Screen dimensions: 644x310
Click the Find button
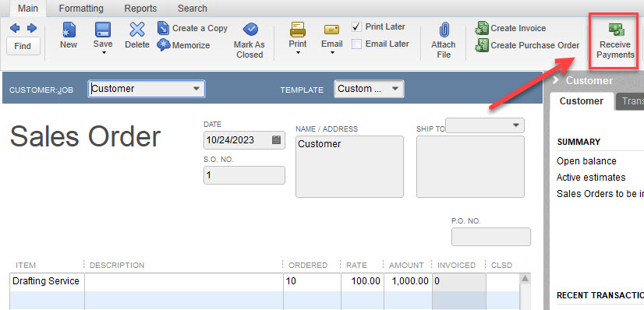tap(23, 46)
